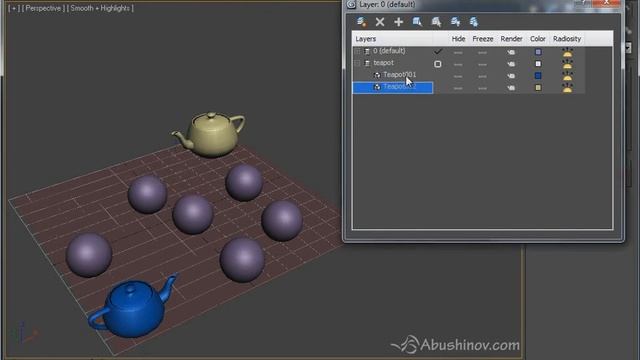Click the Render column header
The height and width of the screenshot is (360, 640).
point(511,39)
